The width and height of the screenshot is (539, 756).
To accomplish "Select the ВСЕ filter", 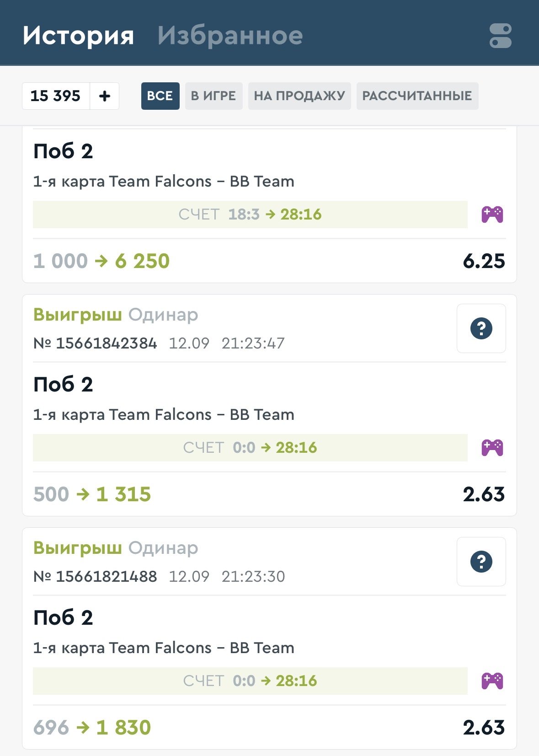I will 160,96.
